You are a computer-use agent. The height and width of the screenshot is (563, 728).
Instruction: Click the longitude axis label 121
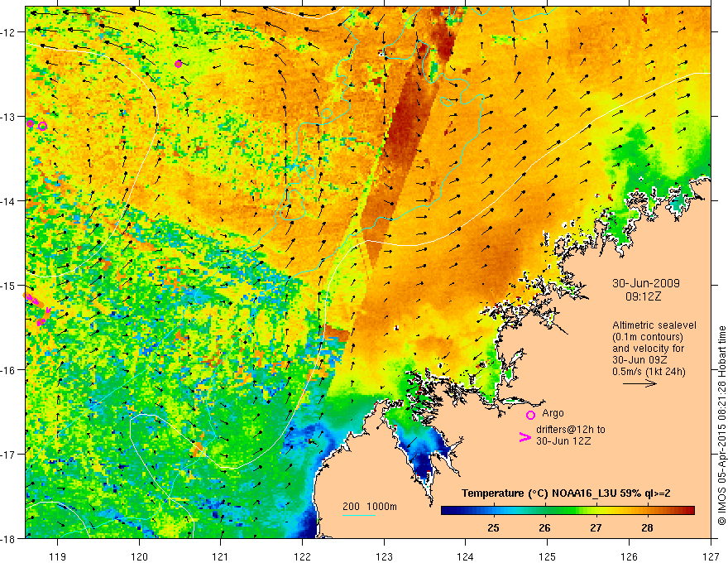point(221,556)
